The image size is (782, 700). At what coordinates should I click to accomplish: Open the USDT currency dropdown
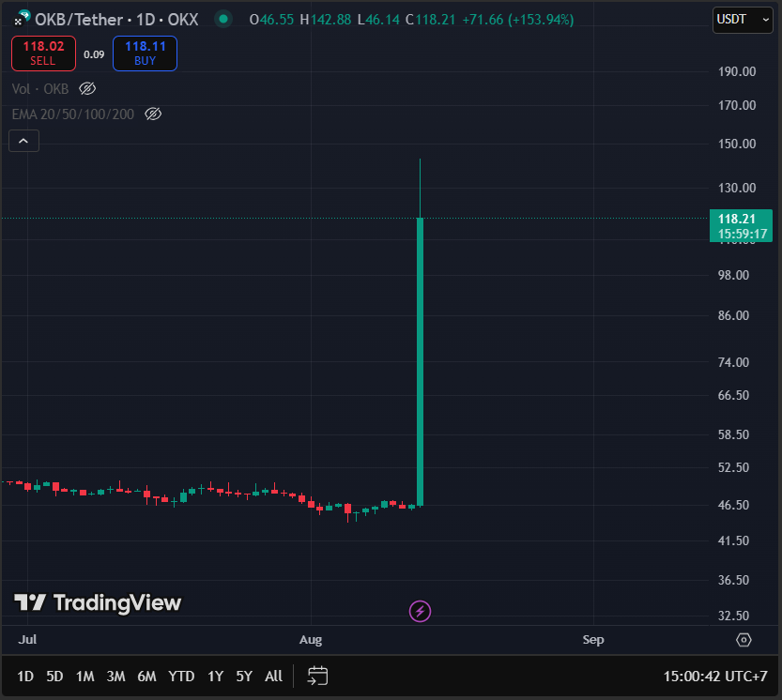(x=743, y=20)
